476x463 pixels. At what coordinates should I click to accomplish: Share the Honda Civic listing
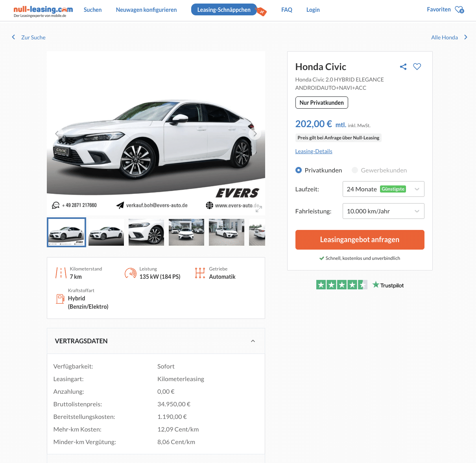[403, 67]
